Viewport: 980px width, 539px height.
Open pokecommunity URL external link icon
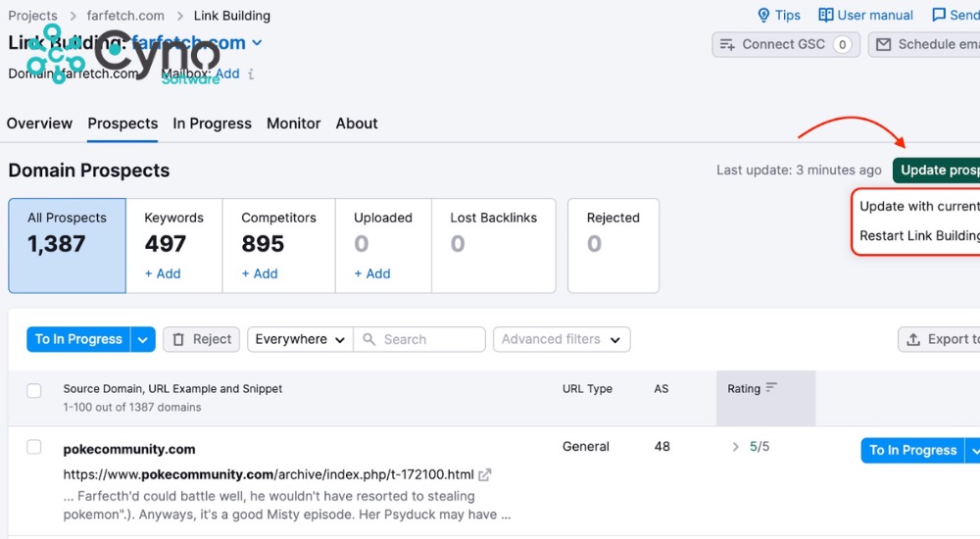tap(484, 475)
